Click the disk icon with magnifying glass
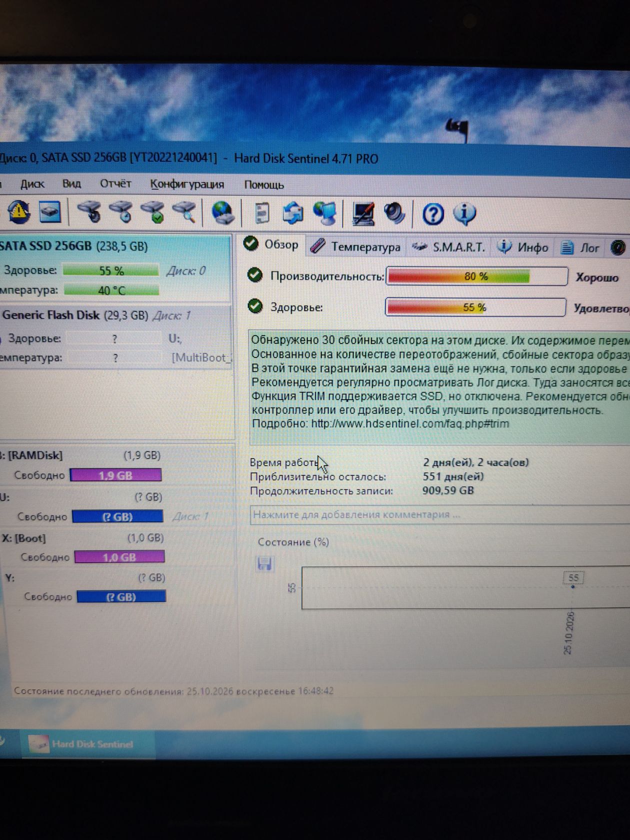This screenshot has width=630, height=840. tap(184, 212)
